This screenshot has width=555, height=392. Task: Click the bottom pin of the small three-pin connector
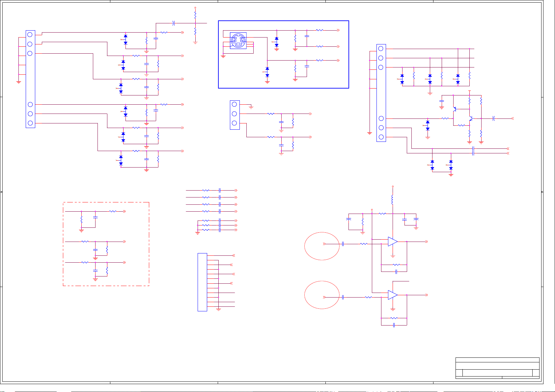pos(235,123)
